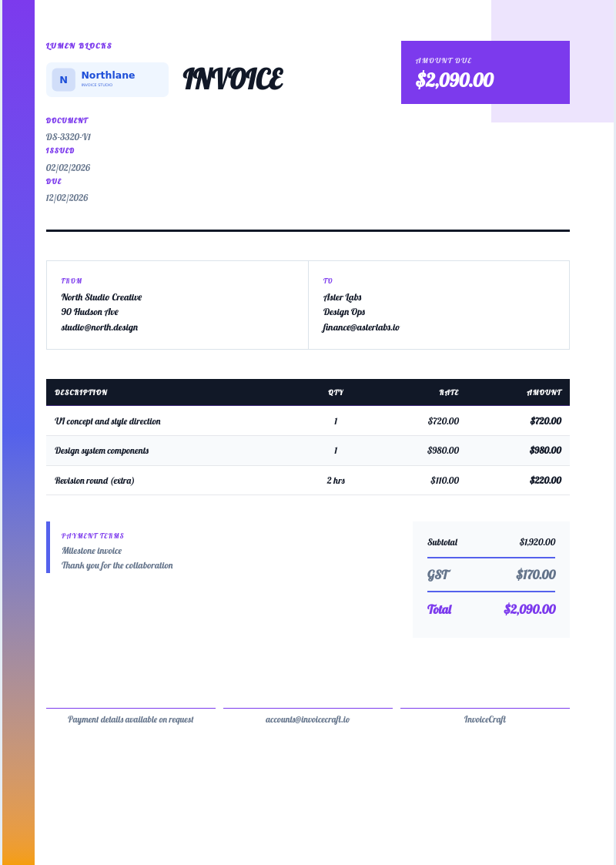The image size is (616, 865).
Task: Click the 2 hrs quantity cell
Action: [x=336, y=481]
